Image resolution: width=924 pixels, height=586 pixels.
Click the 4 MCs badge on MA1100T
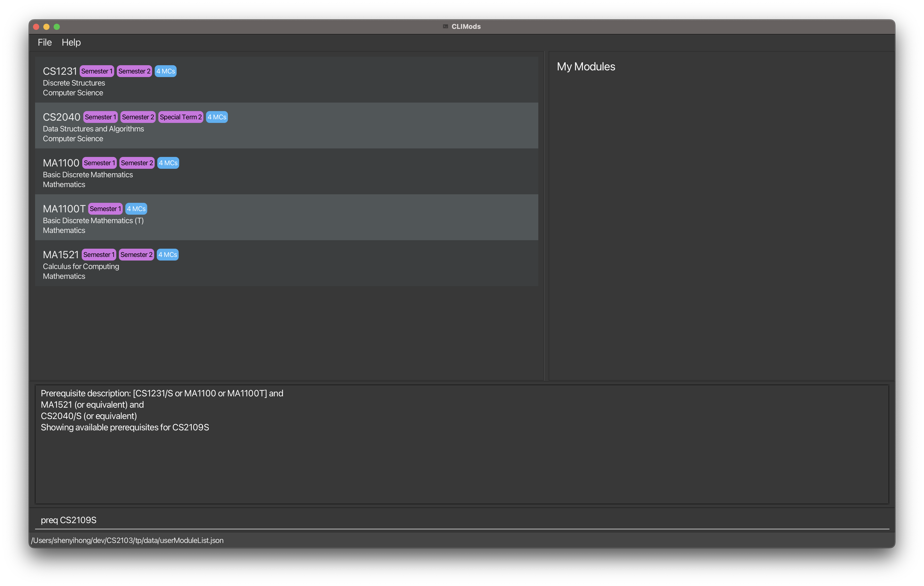pos(136,209)
